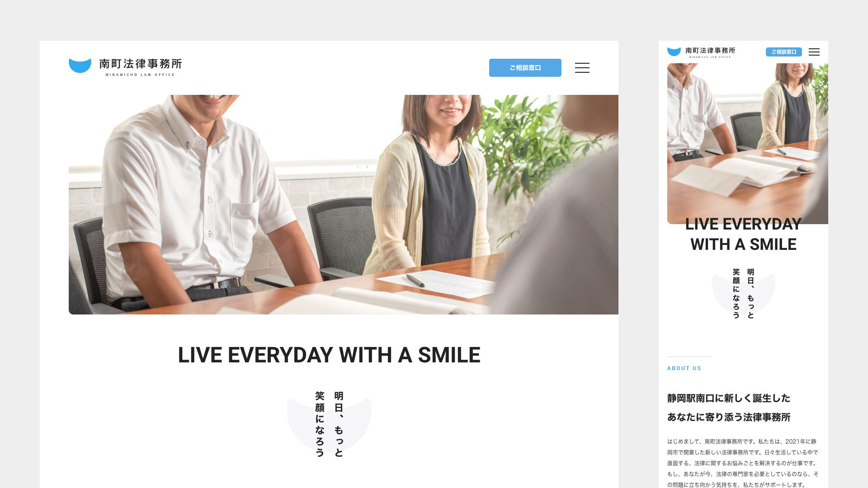Click the MINAMICHO LAW OFFICE subtitle in desktop logo
This screenshot has height=488, width=868.
point(140,75)
